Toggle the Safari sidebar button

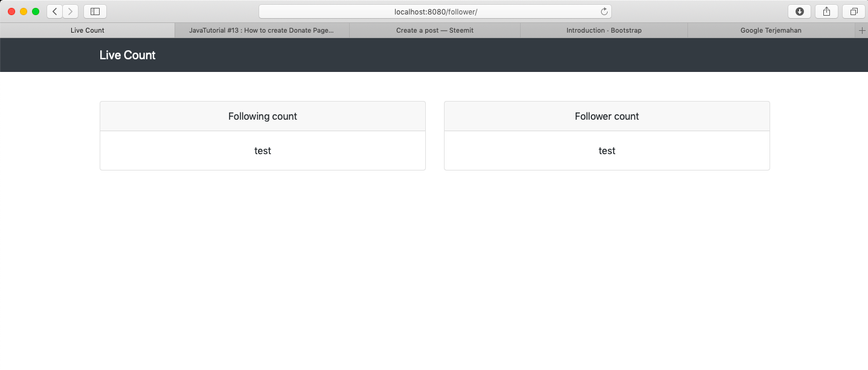[95, 11]
